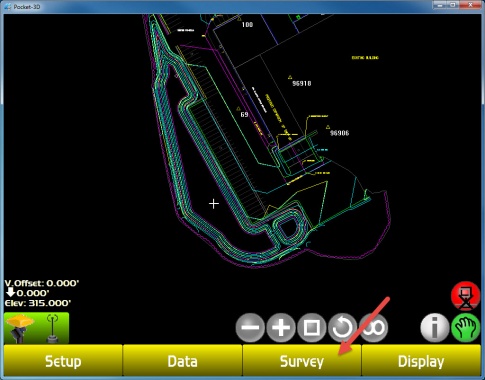Select control point 96906 on map
Image resolution: width=485 pixels, height=380 pixels.
(x=328, y=127)
